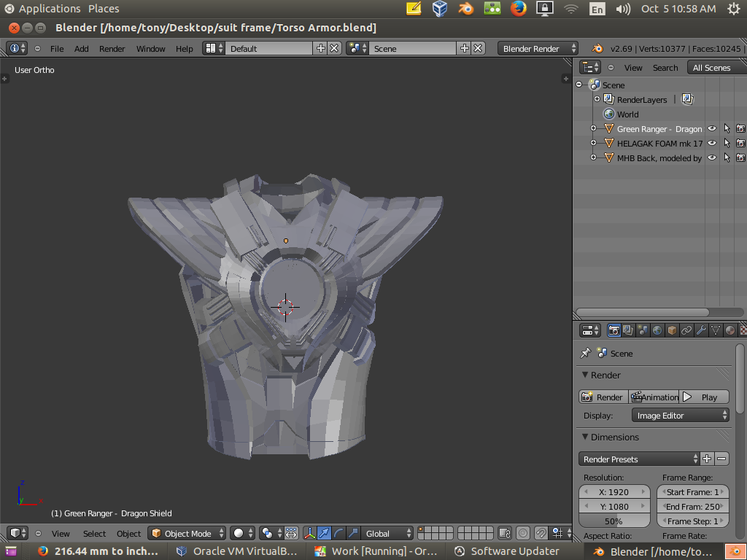Open VirtualBox from the top panel
Viewport: 747px width, 560px height.
[x=440, y=9]
